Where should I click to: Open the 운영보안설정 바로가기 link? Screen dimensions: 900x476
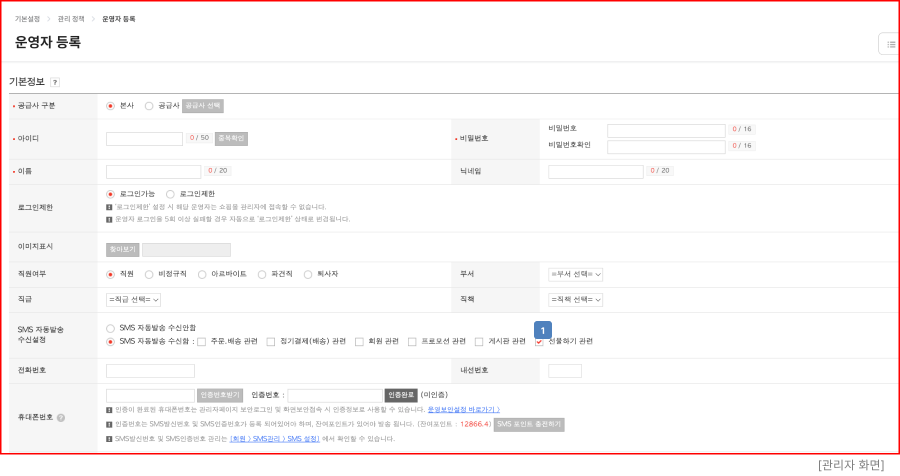pos(463,409)
